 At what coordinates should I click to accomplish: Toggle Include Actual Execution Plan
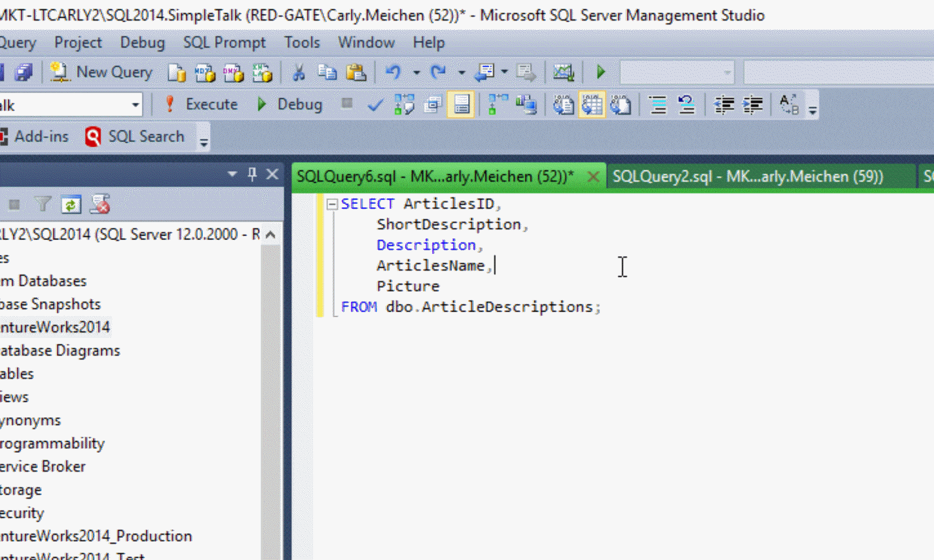tap(498, 104)
